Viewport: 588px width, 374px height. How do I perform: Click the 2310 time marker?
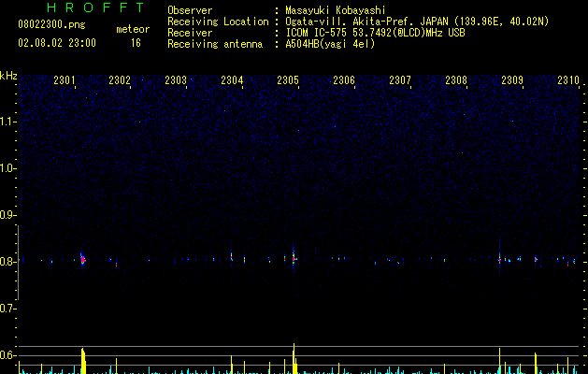(568, 80)
